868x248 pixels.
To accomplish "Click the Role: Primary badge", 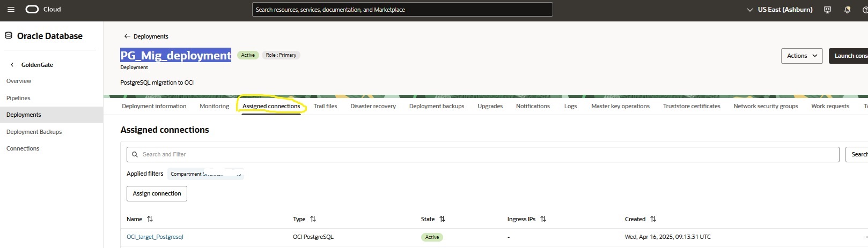I will (x=281, y=55).
